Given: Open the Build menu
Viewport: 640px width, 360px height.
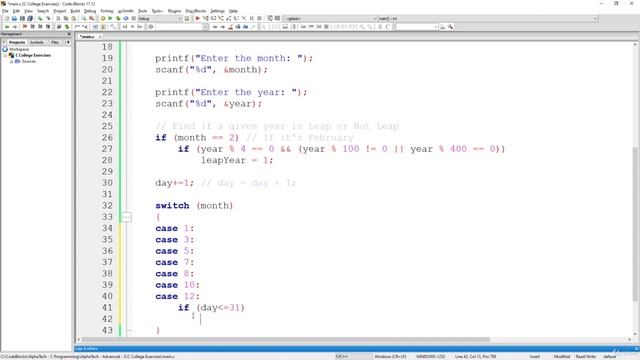Looking at the screenshot, I should tap(75, 11).
